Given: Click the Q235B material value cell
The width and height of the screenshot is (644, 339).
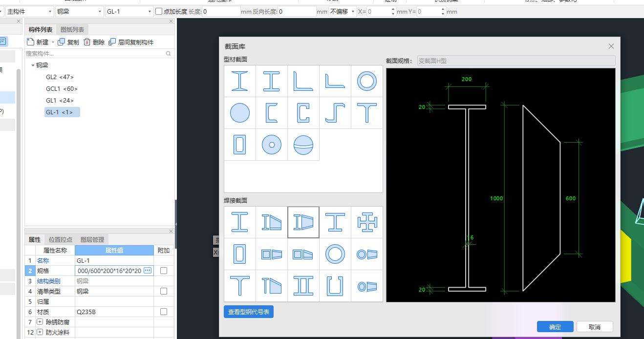Looking at the screenshot, I should pyautogui.click(x=114, y=312).
